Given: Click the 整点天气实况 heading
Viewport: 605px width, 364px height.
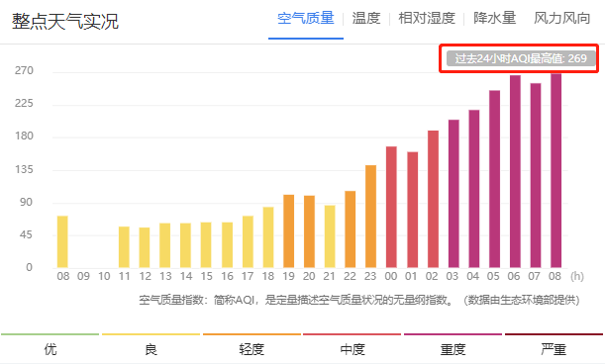Looking at the screenshot, I should (65, 21).
